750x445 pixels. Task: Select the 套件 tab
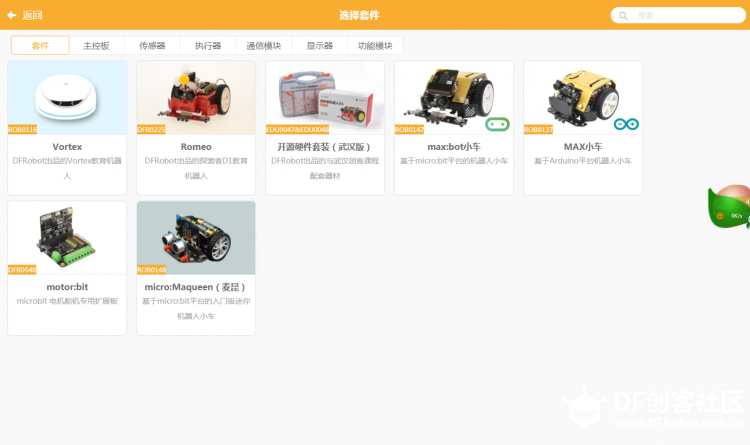(40, 45)
